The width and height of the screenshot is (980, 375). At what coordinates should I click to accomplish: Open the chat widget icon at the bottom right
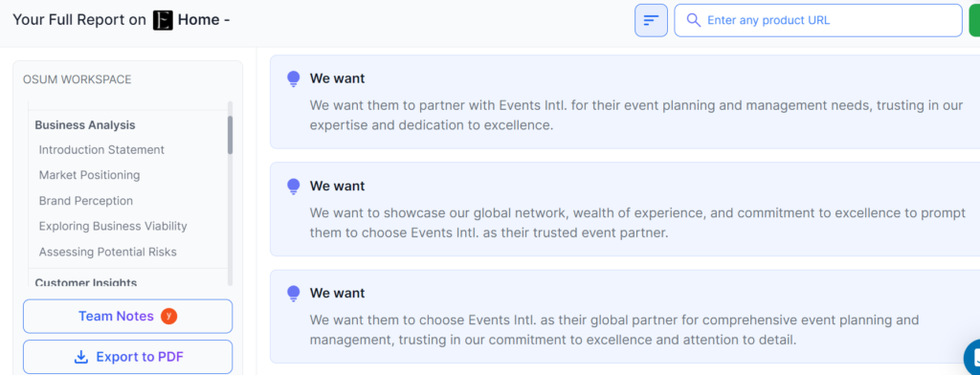tap(972, 357)
